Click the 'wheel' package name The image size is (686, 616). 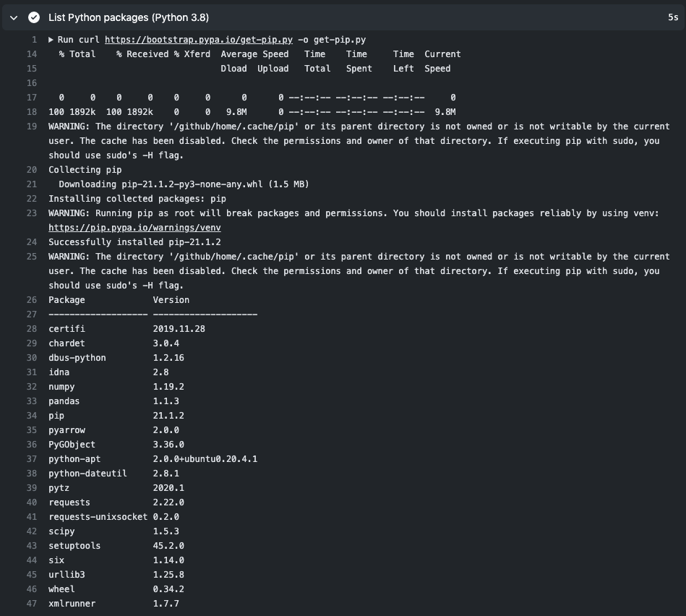point(61,589)
